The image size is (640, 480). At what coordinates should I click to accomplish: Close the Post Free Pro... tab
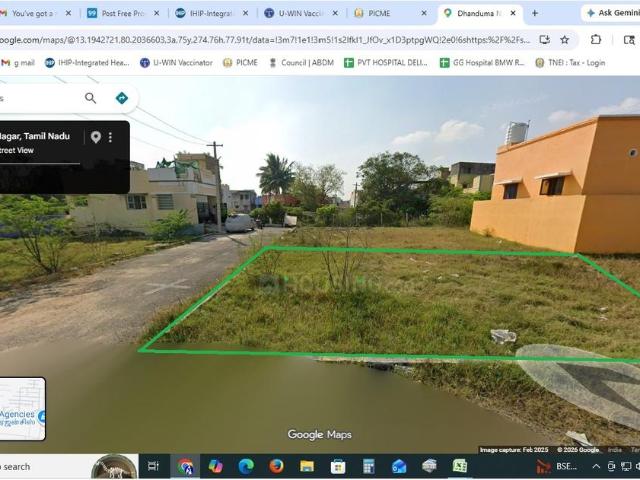coord(156,13)
